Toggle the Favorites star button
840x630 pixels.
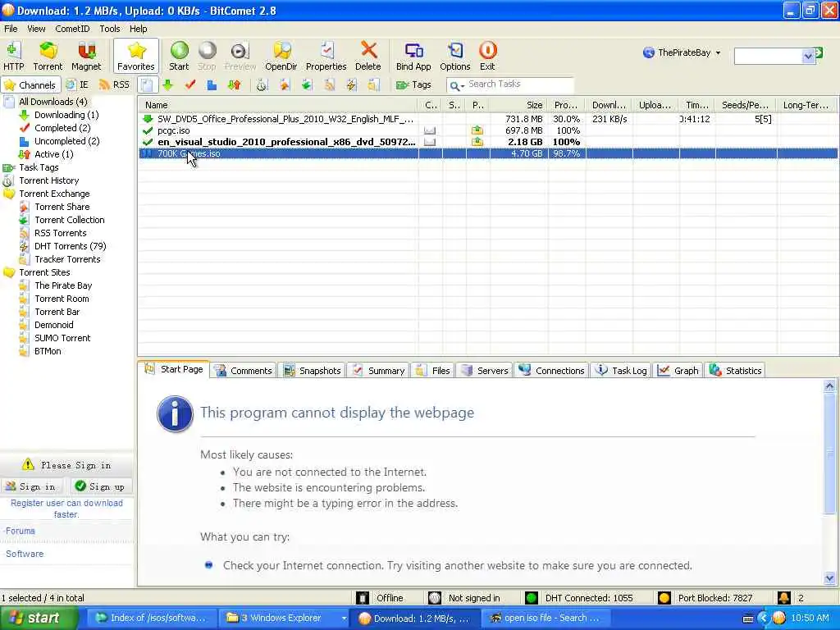pyautogui.click(x=136, y=56)
